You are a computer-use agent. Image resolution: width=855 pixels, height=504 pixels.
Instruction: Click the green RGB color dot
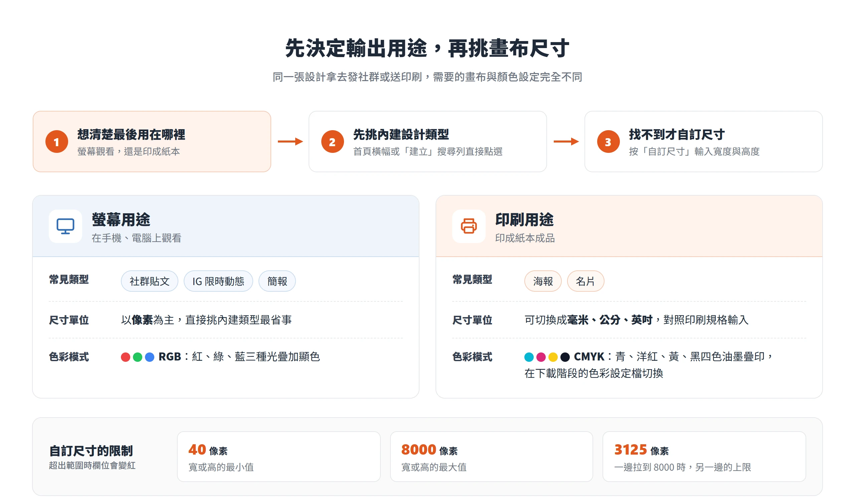pyautogui.click(x=138, y=357)
